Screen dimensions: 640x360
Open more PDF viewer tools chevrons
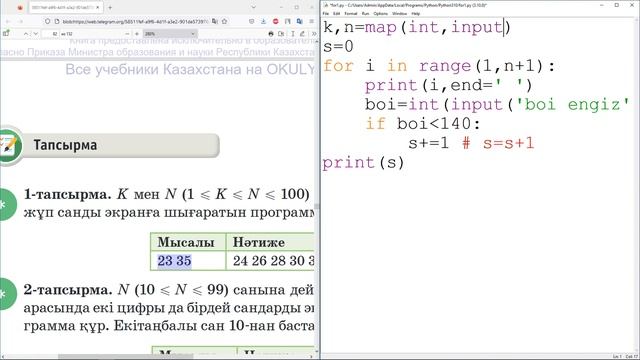pyautogui.click(x=313, y=34)
